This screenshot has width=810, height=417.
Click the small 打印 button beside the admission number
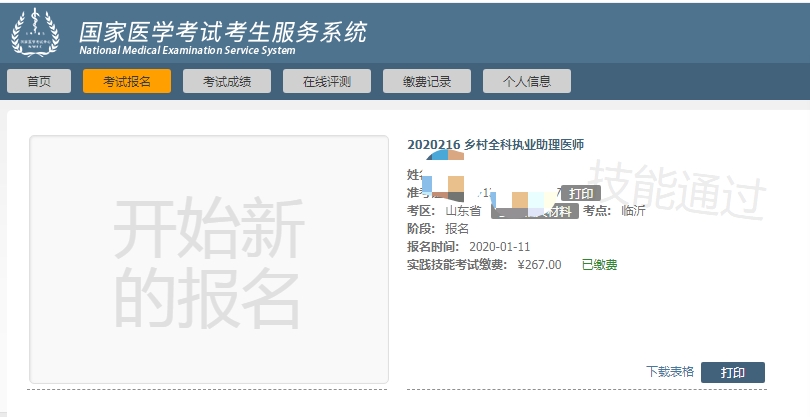click(x=581, y=193)
